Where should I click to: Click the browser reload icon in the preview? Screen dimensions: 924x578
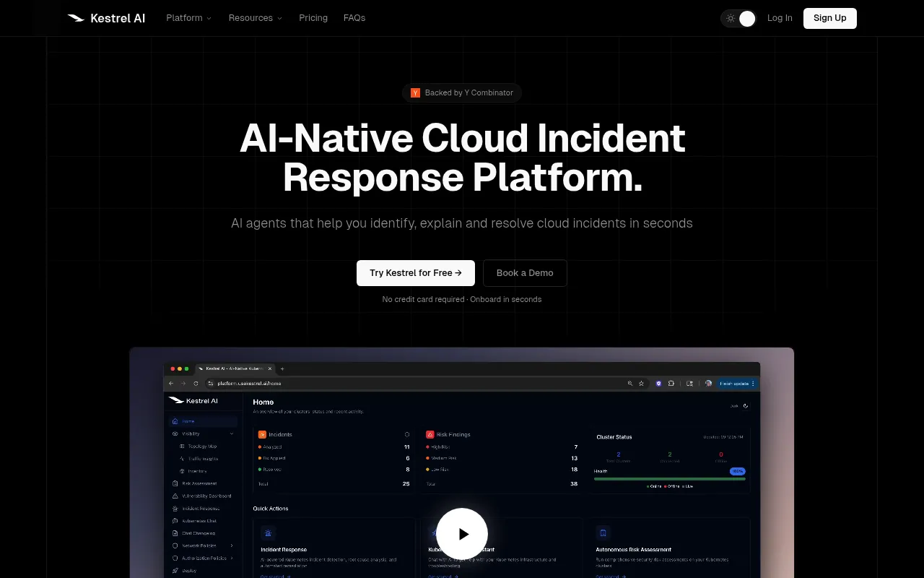[196, 384]
